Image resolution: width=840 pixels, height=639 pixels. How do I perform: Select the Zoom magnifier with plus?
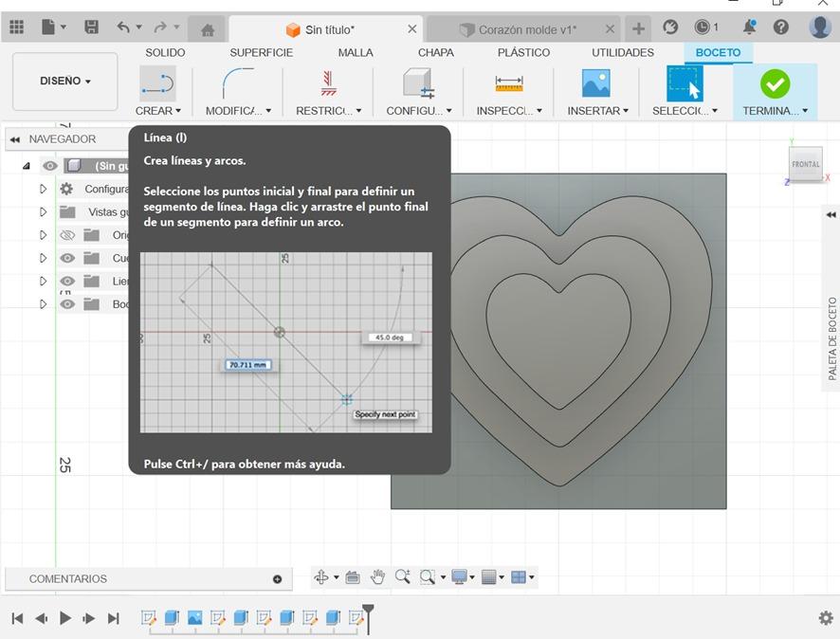pos(402,576)
